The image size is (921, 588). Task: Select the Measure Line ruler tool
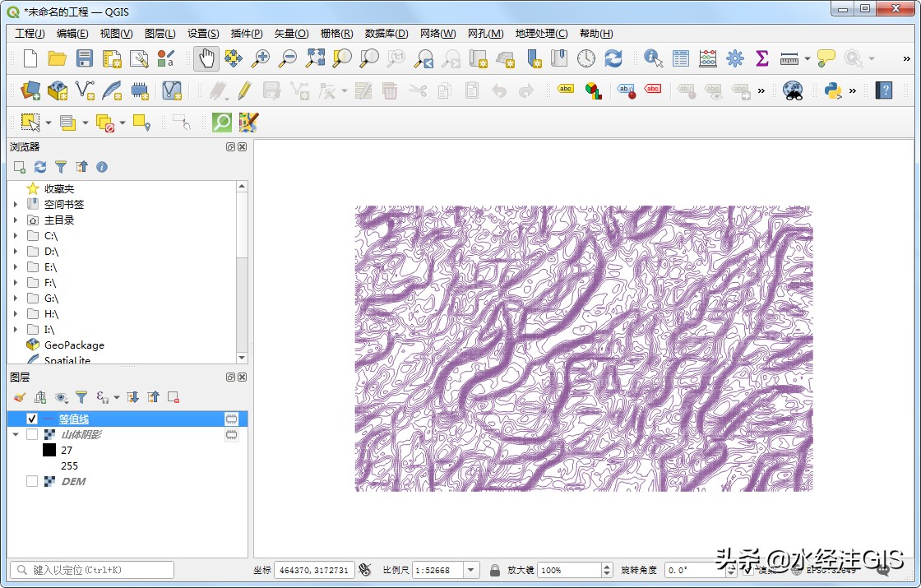[789, 58]
